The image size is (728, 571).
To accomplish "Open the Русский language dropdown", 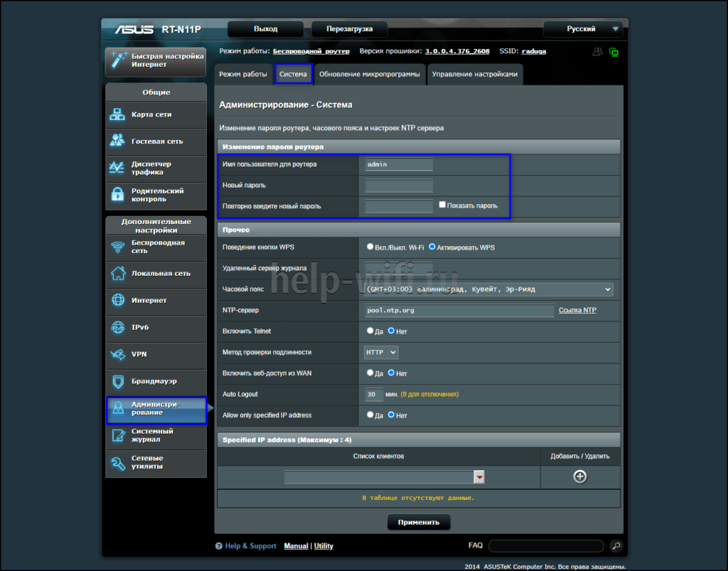I will (x=582, y=29).
